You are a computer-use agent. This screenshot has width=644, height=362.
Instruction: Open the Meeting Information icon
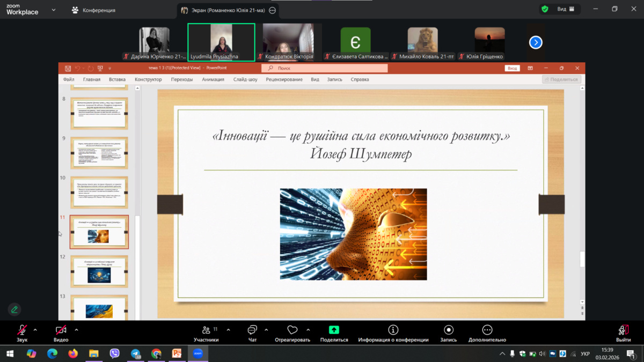coord(393,330)
